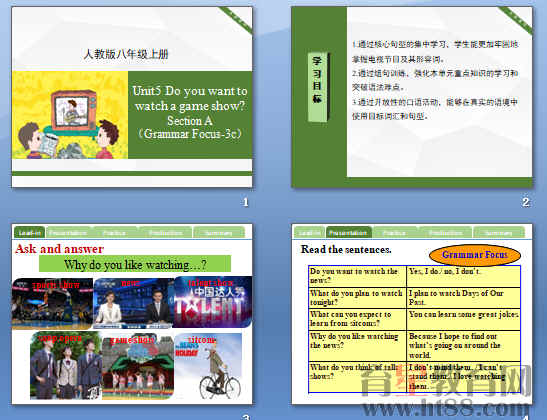Screen dimensions: 547x420
Task: Click the news anchors picture
Action: coord(133,303)
